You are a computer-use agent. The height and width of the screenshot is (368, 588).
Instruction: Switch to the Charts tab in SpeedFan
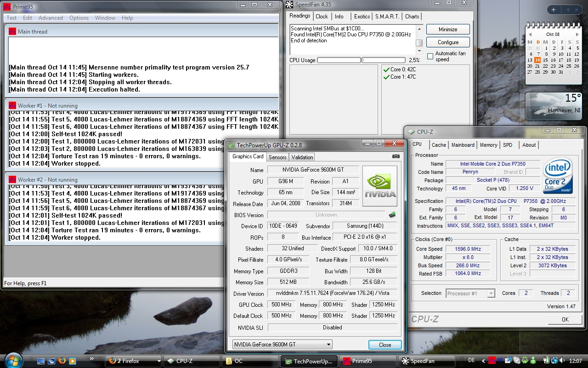pos(412,17)
